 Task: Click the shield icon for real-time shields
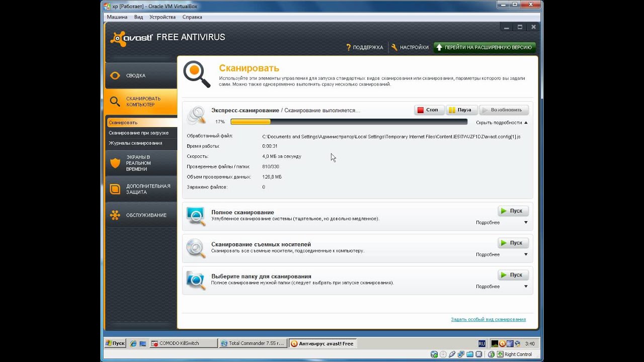pos(115,163)
